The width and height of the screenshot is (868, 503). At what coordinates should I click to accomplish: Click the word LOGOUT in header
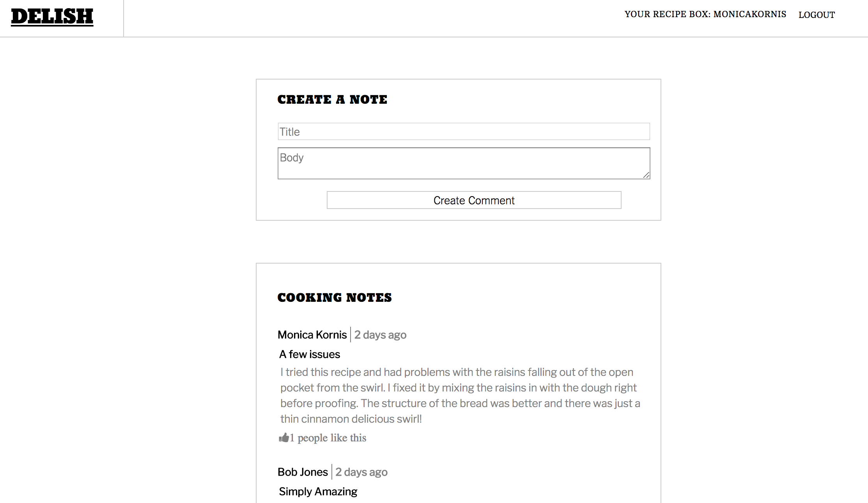817,15
